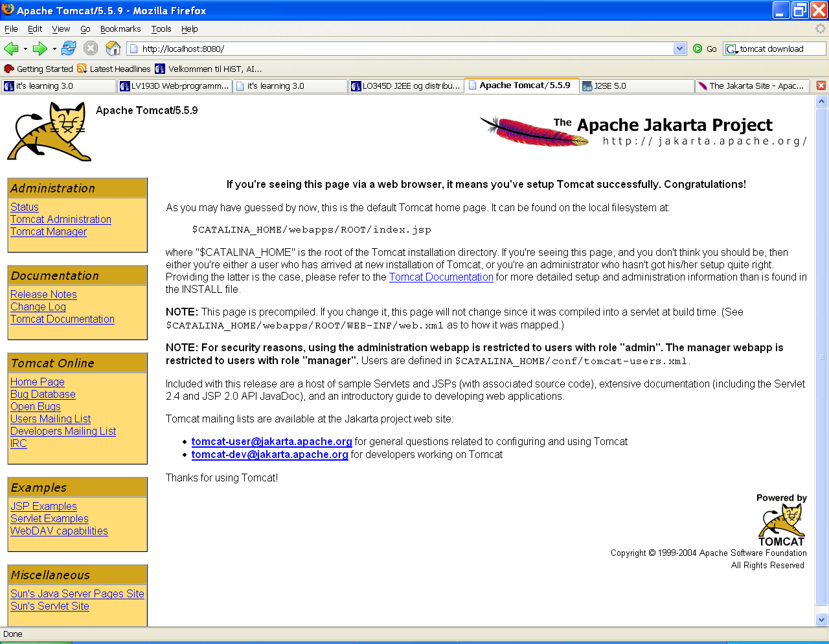Click the Back navigation arrow
This screenshot has width=829, height=644.
coord(11,49)
